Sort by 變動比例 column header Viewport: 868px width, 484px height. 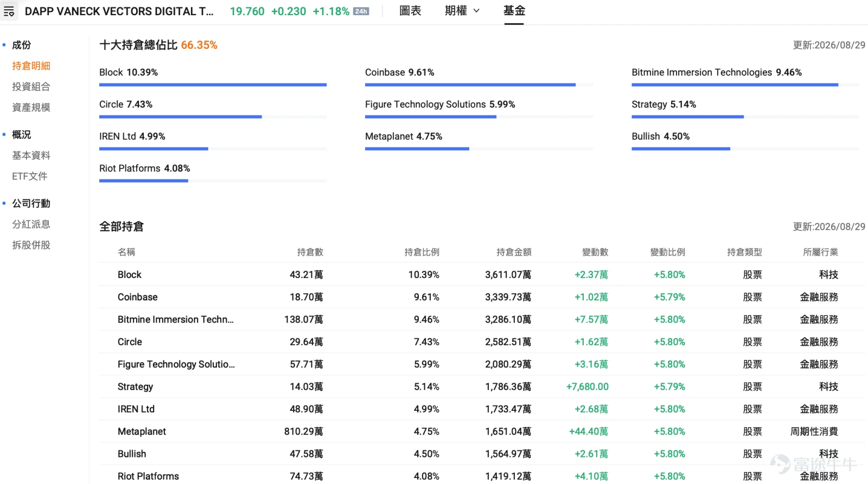668,252
